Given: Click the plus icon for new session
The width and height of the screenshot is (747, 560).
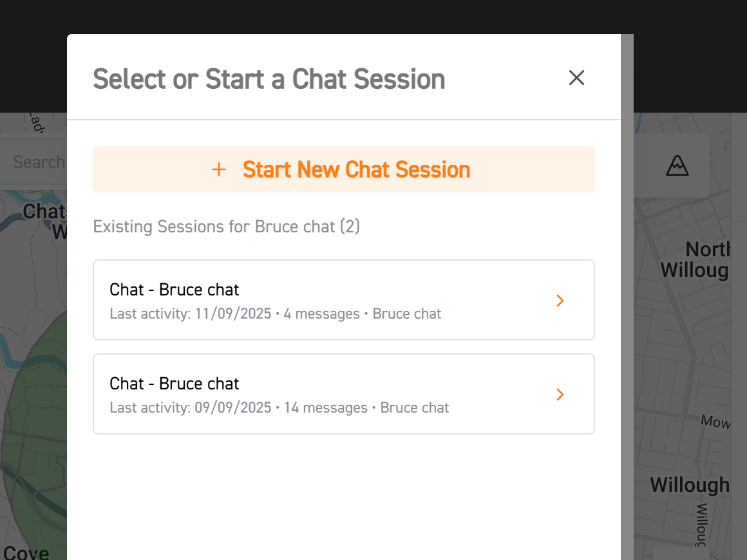Looking at the screenshot, I should click(x=219, y=169).
